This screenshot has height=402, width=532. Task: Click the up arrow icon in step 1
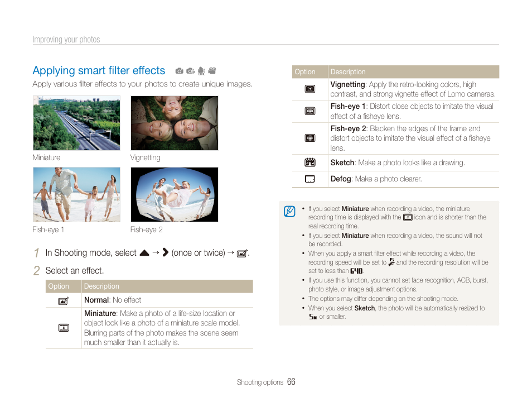click(144, 253)
